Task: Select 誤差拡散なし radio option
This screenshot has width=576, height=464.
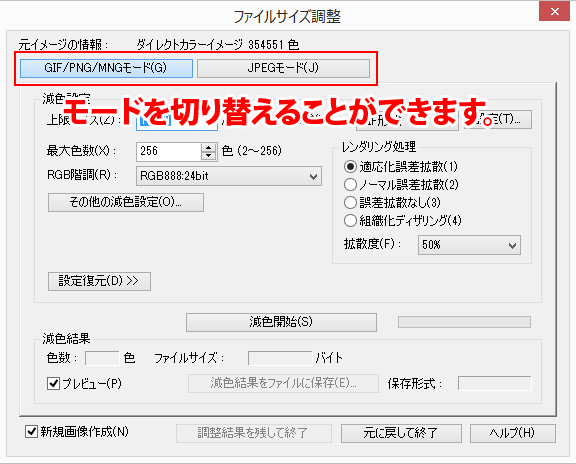Action: click(x=350, y=202)
